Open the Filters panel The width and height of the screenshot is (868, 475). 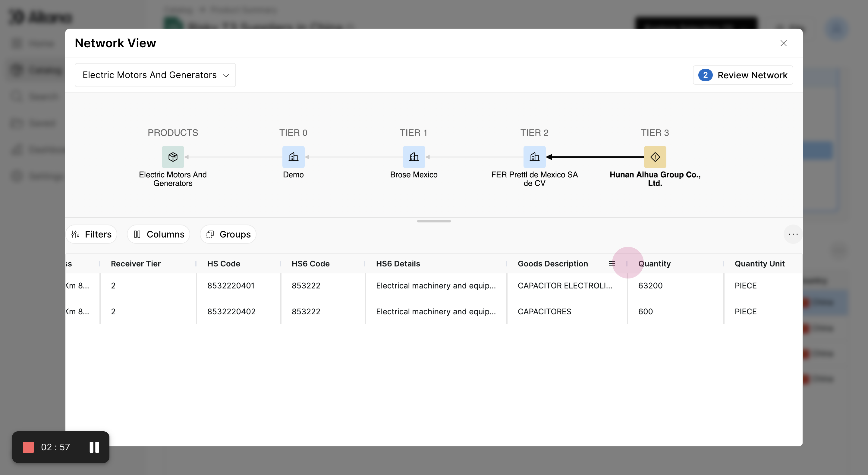[91, 234]
